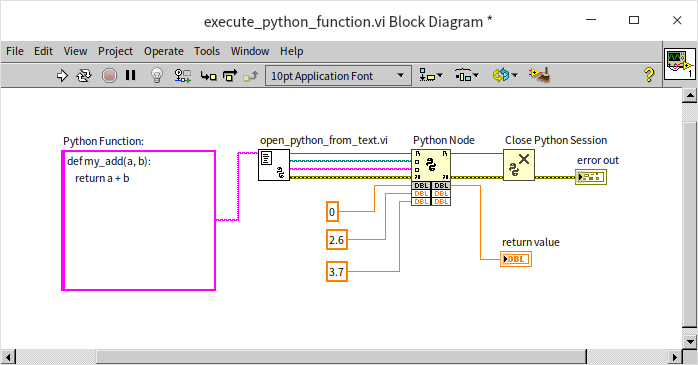Open the Reorder objects dropdown
Screen dimensions: 698x365
[505, 75]
